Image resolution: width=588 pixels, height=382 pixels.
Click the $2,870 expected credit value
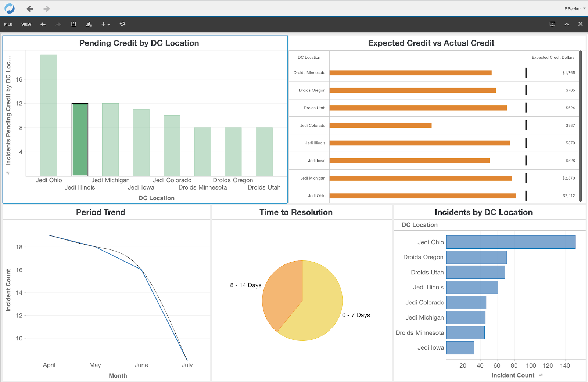click(569, 178)
